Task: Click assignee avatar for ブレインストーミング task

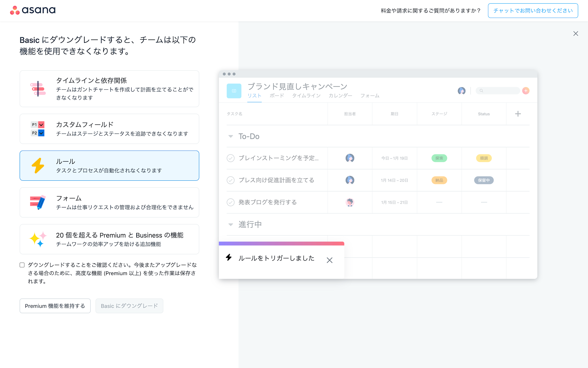Action: 350,158
